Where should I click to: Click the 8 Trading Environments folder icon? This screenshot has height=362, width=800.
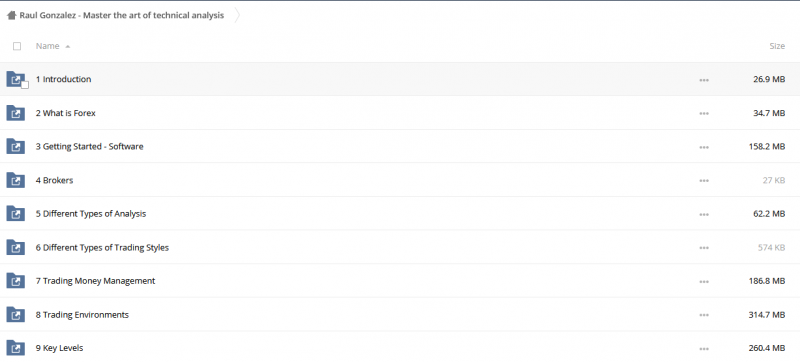point(15,315)
